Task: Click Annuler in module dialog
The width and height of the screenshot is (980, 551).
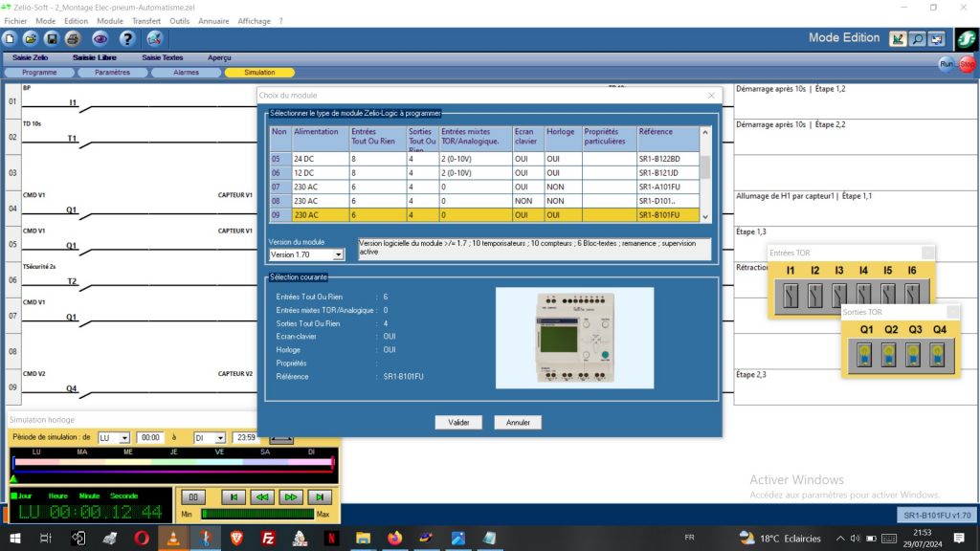Action: [x=518, y=422]
